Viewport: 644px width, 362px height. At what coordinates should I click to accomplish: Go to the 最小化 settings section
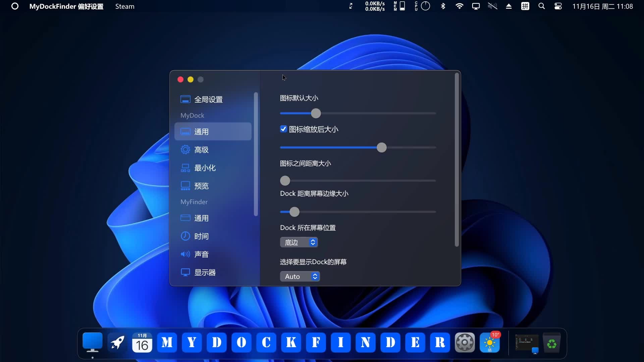205,168
